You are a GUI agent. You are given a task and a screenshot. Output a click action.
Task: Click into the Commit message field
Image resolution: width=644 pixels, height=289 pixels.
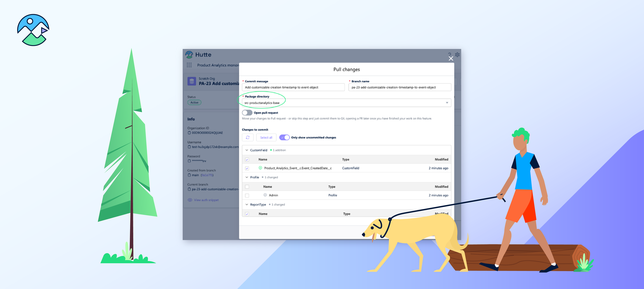(293, 87)
